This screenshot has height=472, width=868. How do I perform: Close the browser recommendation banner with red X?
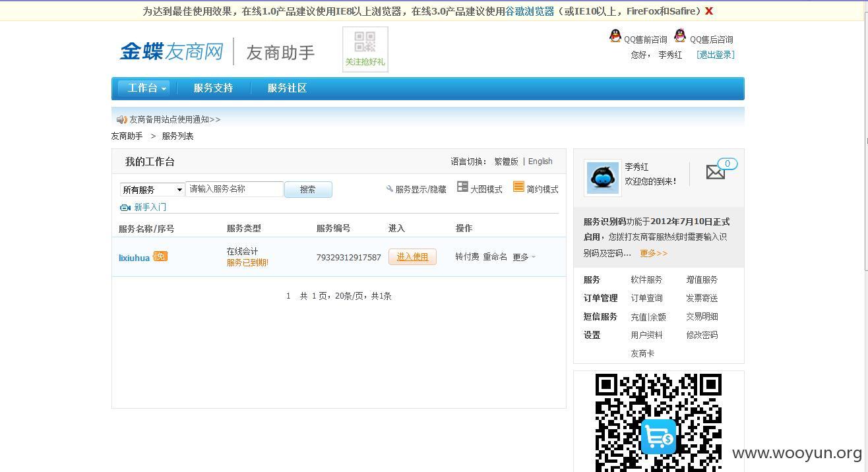[709, 11]
